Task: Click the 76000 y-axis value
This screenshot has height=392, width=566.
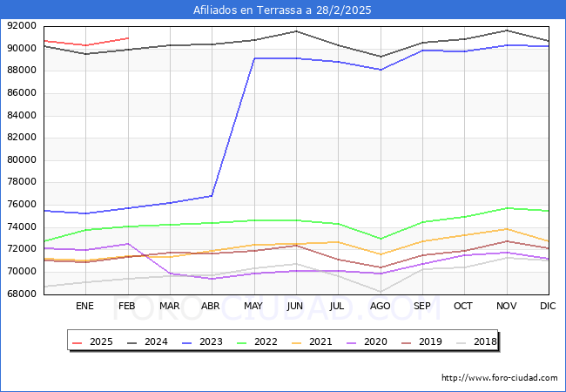Action: click(x=22, y=205)
